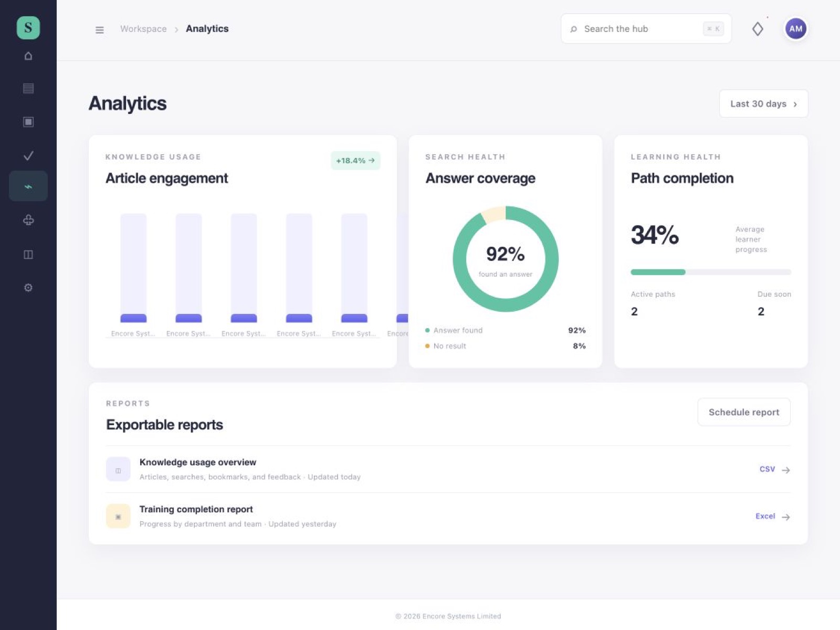Click the Active paths label
Screen dimensions: 840x630
653,294
